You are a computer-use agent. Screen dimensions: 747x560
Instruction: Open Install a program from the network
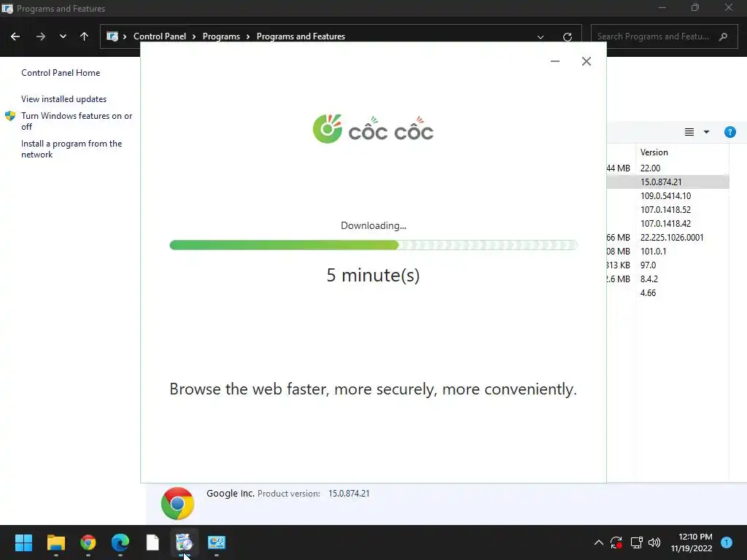(x=71, y=149)
